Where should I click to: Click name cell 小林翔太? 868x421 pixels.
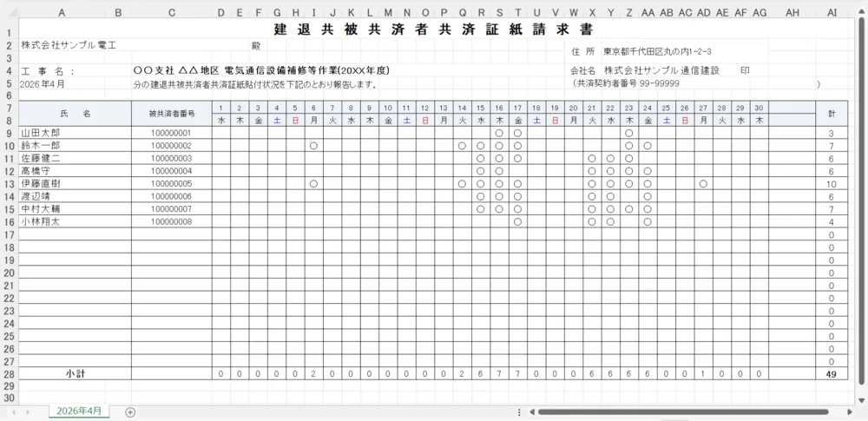pyautogui.click(x=76, y=221)
